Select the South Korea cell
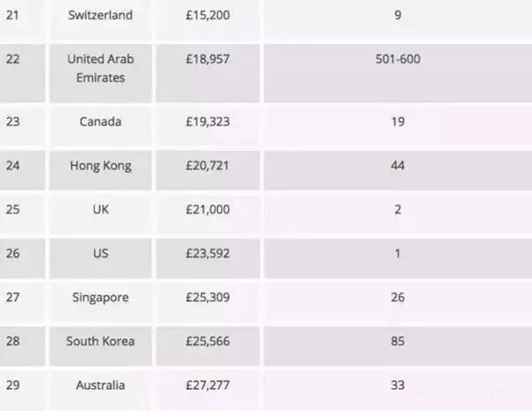532x411 pixels. pos(99,341)
